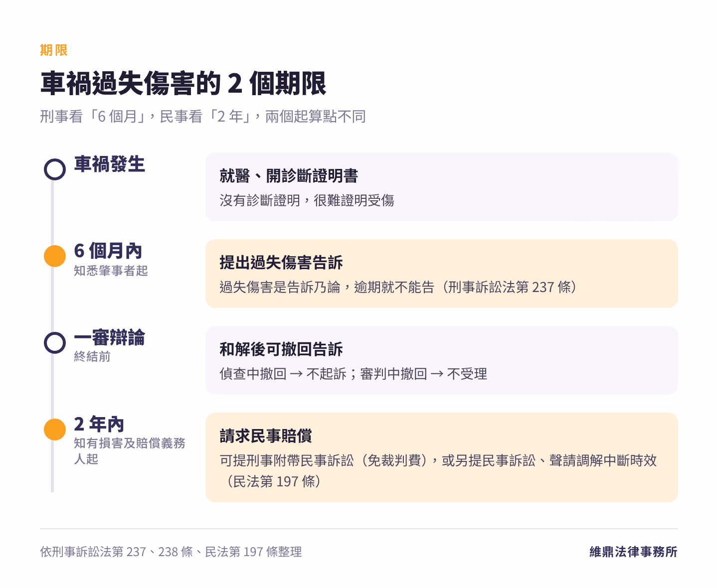The height and width of the screenshot is (588, 718).
Task: Select the 2 年內 timeline label
Action: [x=99, y=424]
